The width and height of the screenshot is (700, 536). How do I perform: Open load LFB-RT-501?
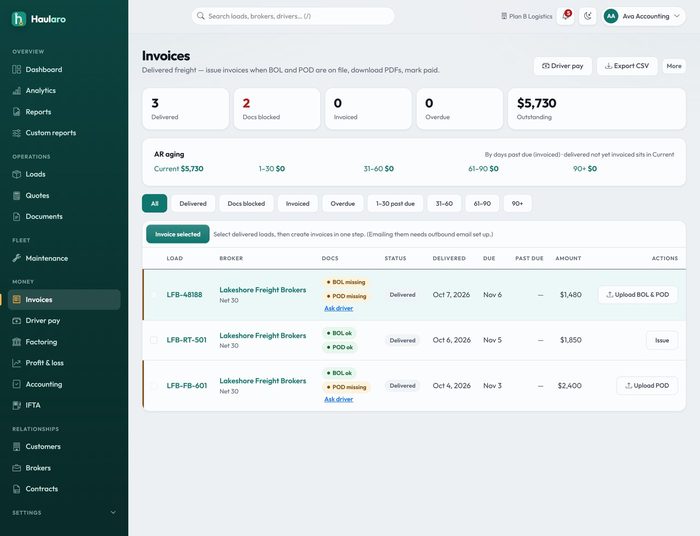[x=187, y=340]
